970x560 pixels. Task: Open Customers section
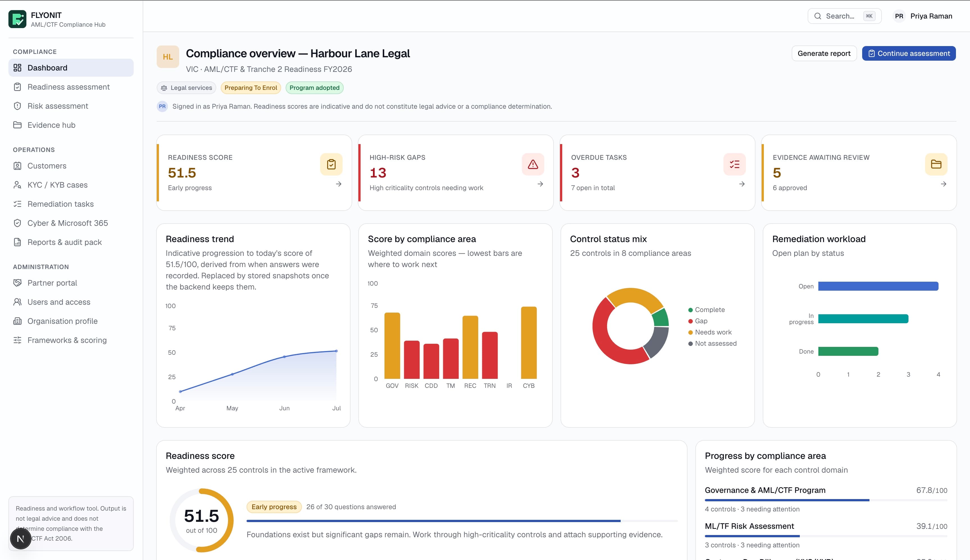(71, 166)
